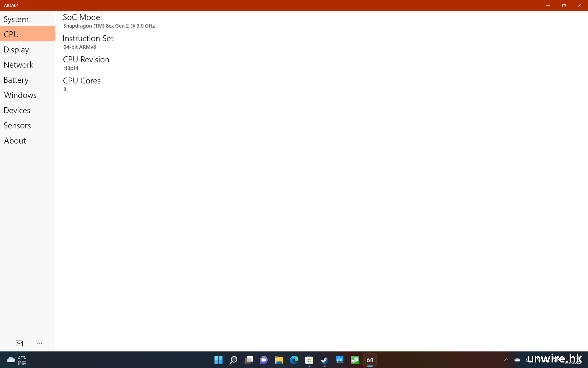This screenshot has height=368, width=588.
Task: Select the Devices section
Action: tap(17, 110)
